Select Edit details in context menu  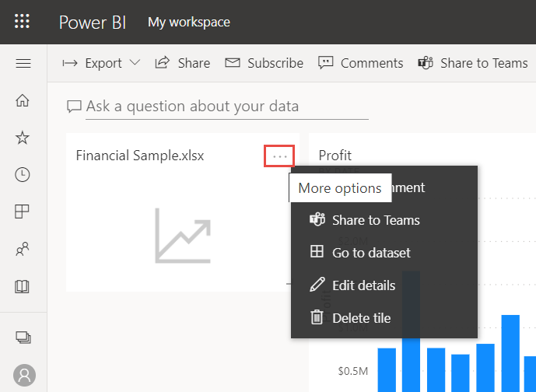363,285
